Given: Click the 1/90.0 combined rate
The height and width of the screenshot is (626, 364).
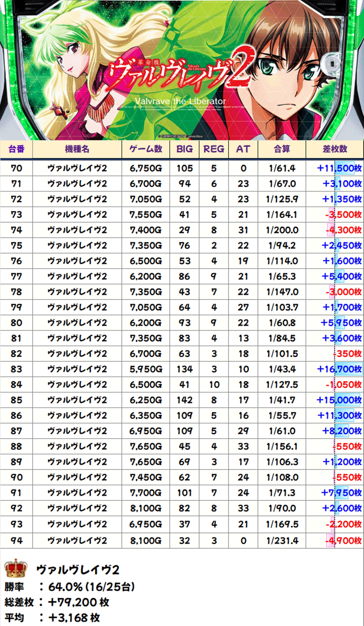Looking at the screenshot, I should click(x=282, y=508).
